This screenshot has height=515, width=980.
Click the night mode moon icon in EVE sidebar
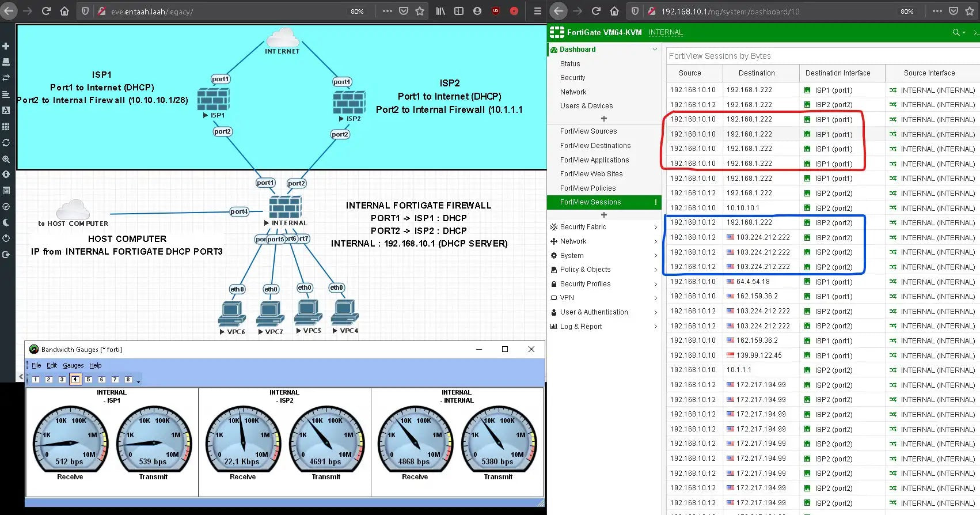click(x=6, y=222)
